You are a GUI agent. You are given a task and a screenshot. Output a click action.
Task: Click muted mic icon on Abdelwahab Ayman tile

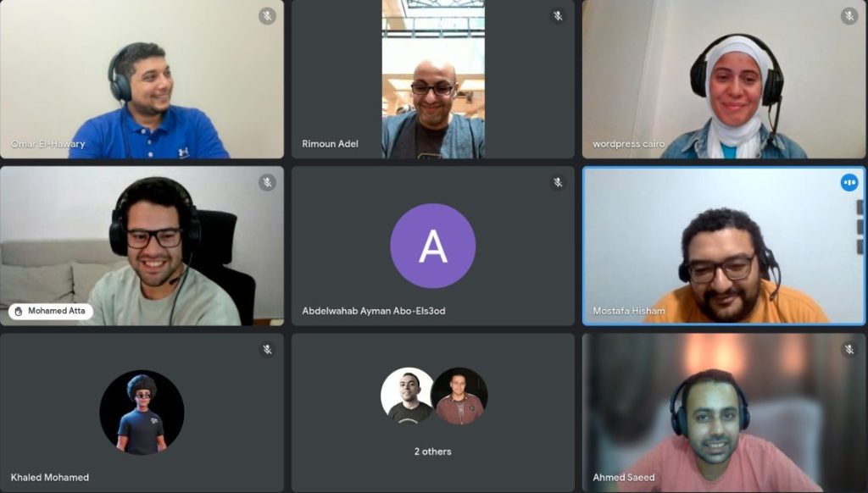[559, 182]
